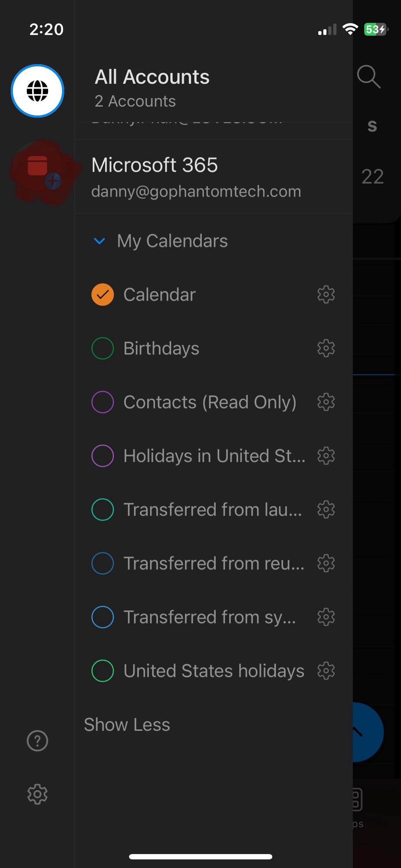Enable the Birthdays calendar circle
This screenshot has height=868, width=401.
[103, 348]
